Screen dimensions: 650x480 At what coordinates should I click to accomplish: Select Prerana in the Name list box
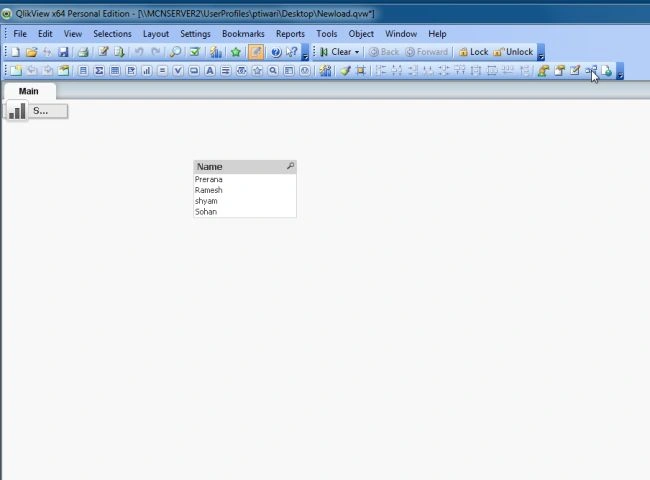click(x=245, y=179)
